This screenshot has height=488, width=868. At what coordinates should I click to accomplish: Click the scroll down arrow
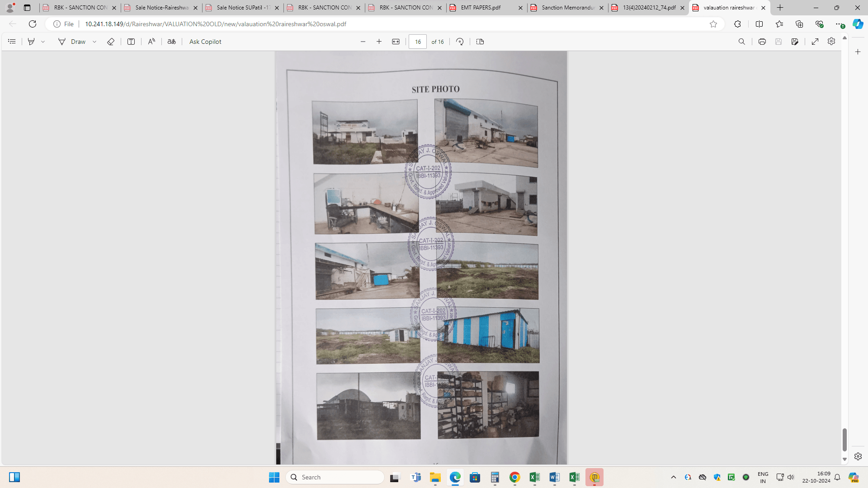point(844,460)
